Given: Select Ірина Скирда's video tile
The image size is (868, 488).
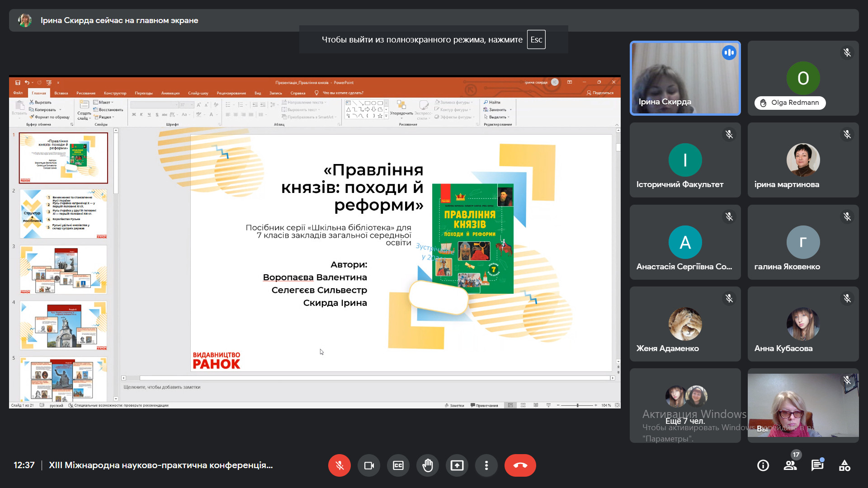Looking at the screenshot, I should click(685, 78).
